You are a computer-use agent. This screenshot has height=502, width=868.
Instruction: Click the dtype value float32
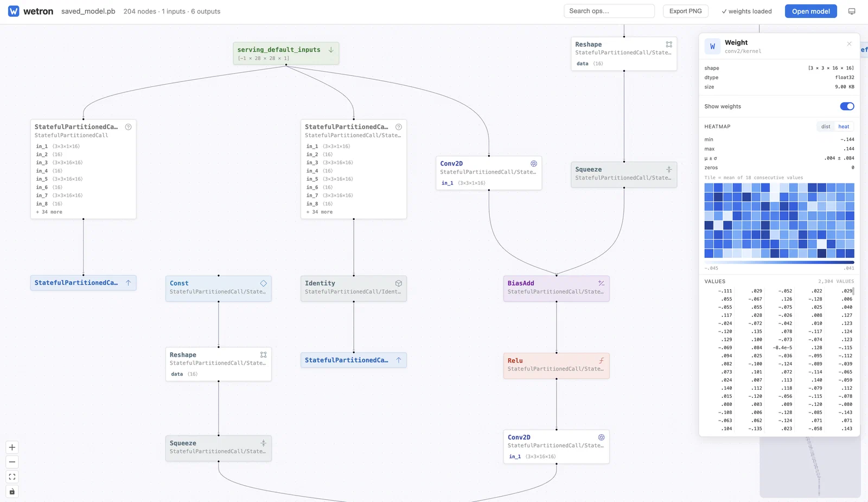845,78
